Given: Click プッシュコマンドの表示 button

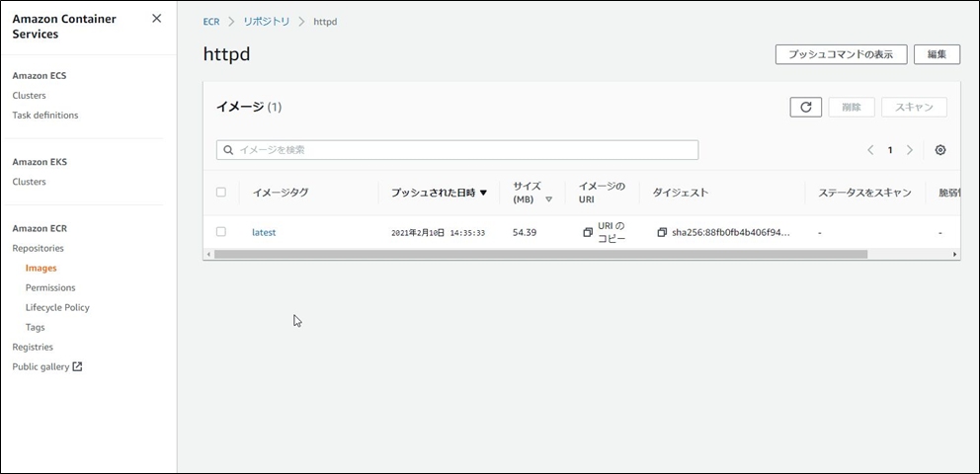Looking at the screenshot, I should (x=842, y=54).
